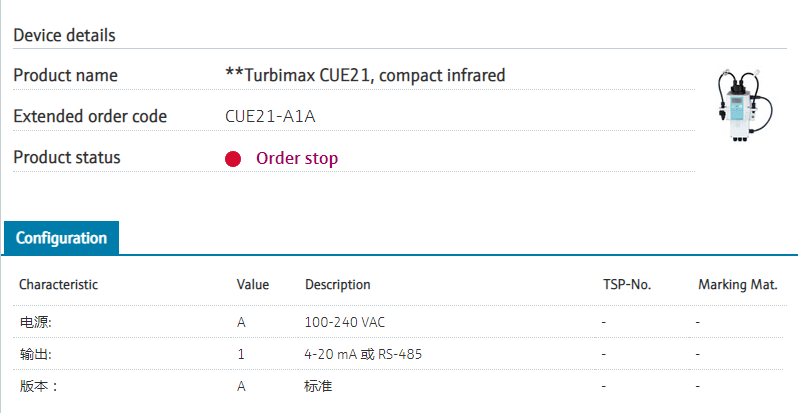
Task: Select the 电源 characteristic row
Action: [x=36, y=323]
